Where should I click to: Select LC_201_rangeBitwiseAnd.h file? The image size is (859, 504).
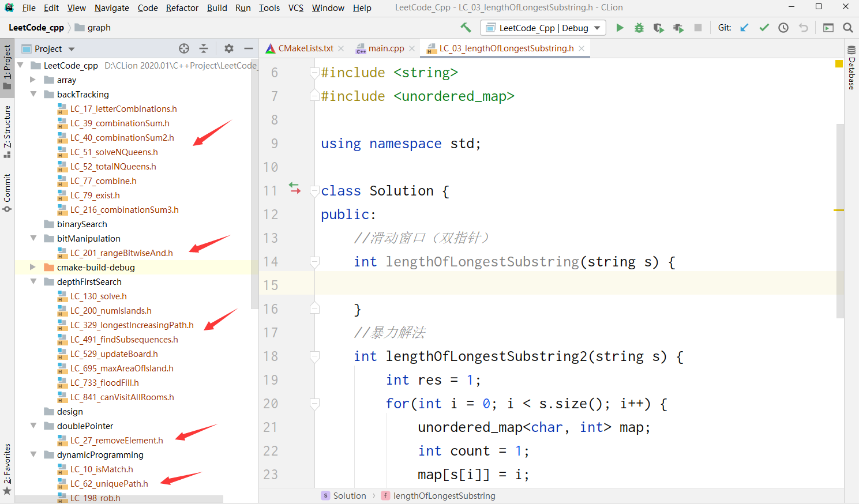click(x=121, y=253)
